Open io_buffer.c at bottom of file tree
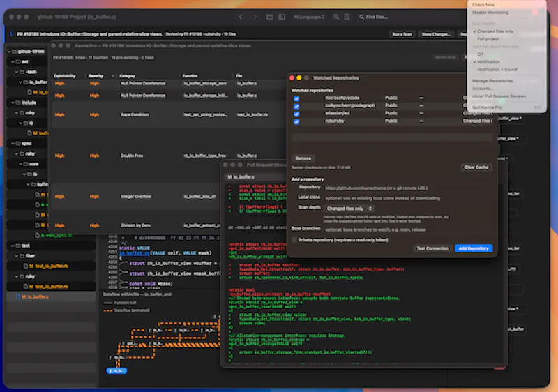This screenshot has height=392, width=558. click(51, 296)
